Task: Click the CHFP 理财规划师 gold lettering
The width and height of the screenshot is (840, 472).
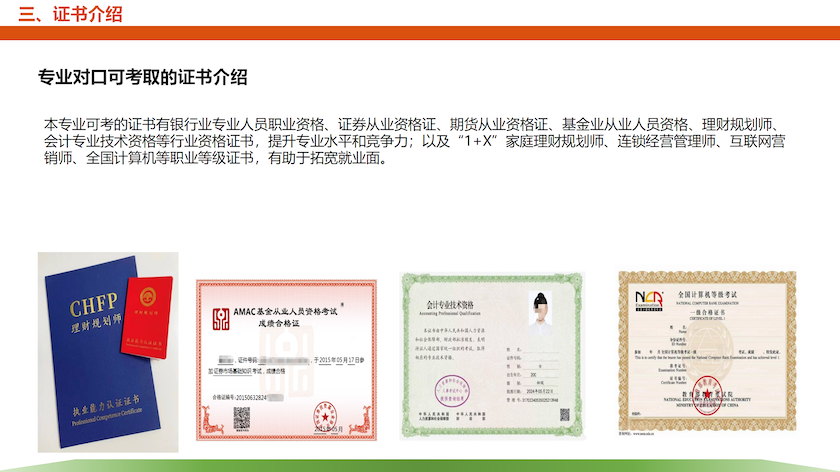Action: [92, 317]
